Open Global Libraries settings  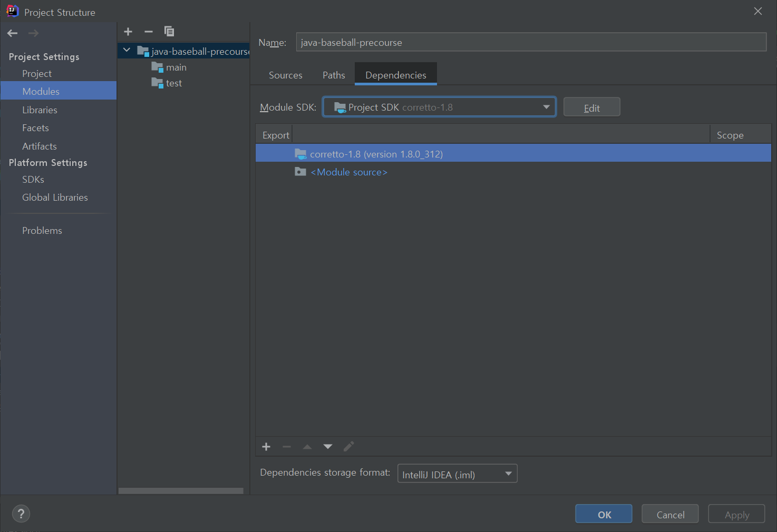(x=55, y=198)
